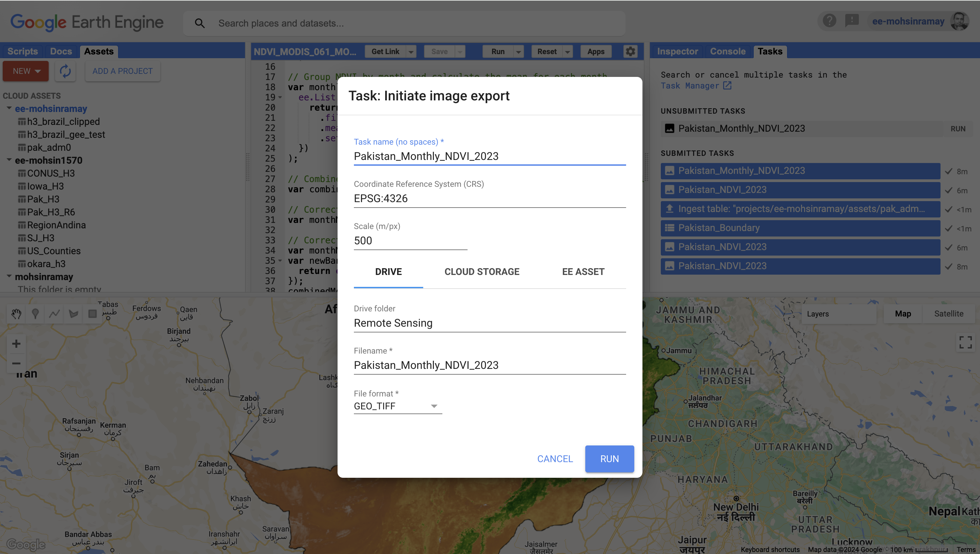This screenshot has height=554, width=980.
Task: Edit the Drive folder field
Action: coord(490,323)
